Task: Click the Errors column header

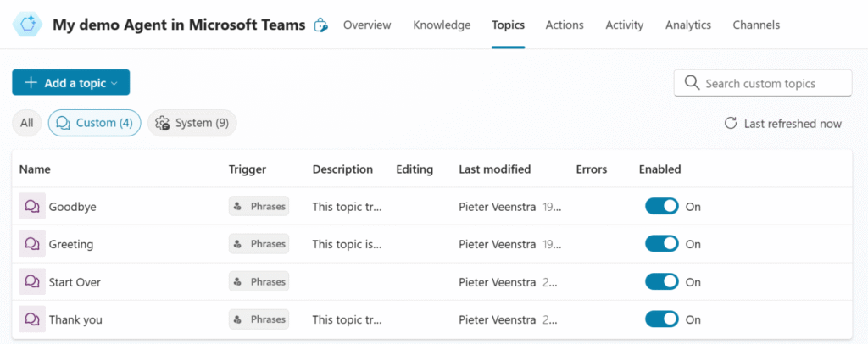Action: (591, 169)
